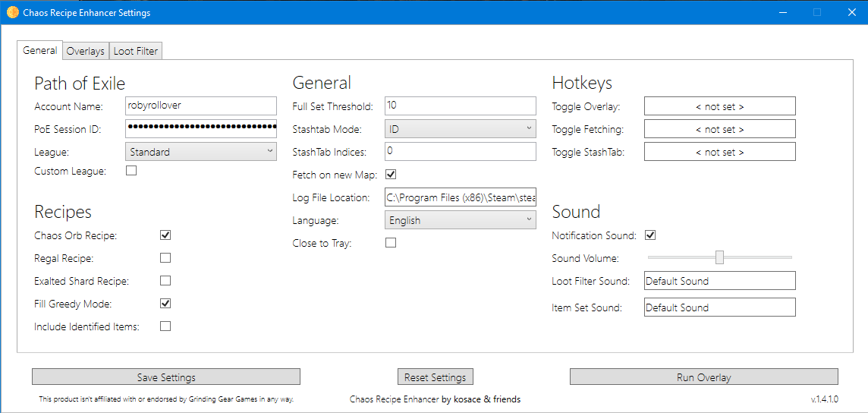
Task: Click the StashTab Indices field
Action: pos(461,151)
